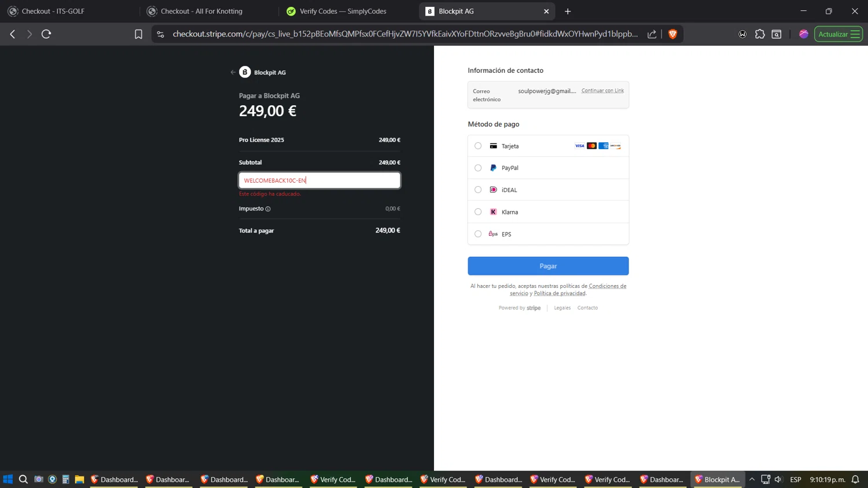
Task: Reload the checkout page
Action: tap(46, 34)
